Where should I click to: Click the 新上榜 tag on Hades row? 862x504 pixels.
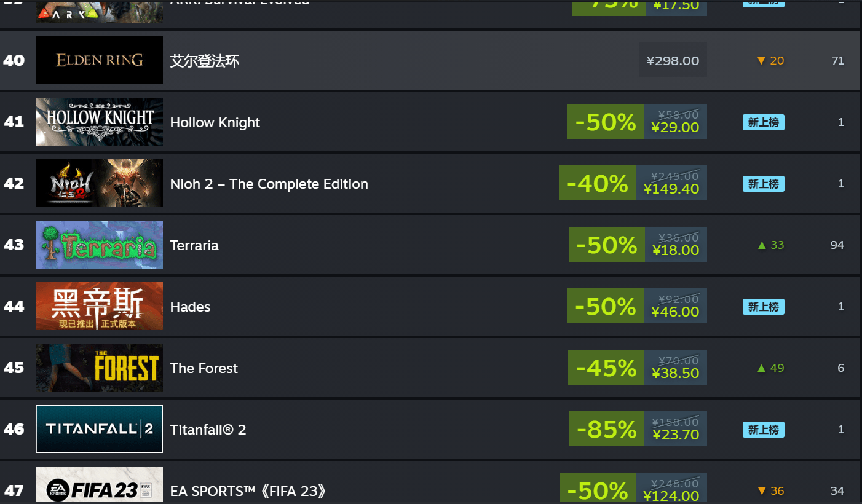point(763,306)
